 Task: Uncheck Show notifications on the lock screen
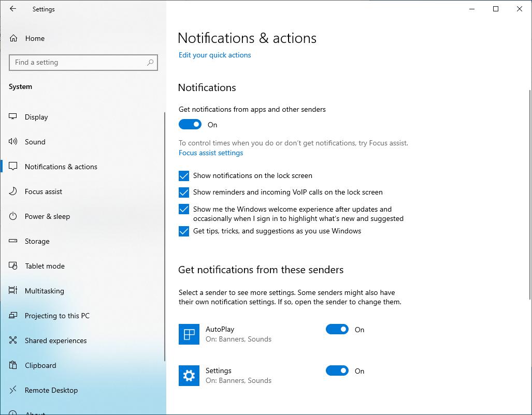point(184,176)
